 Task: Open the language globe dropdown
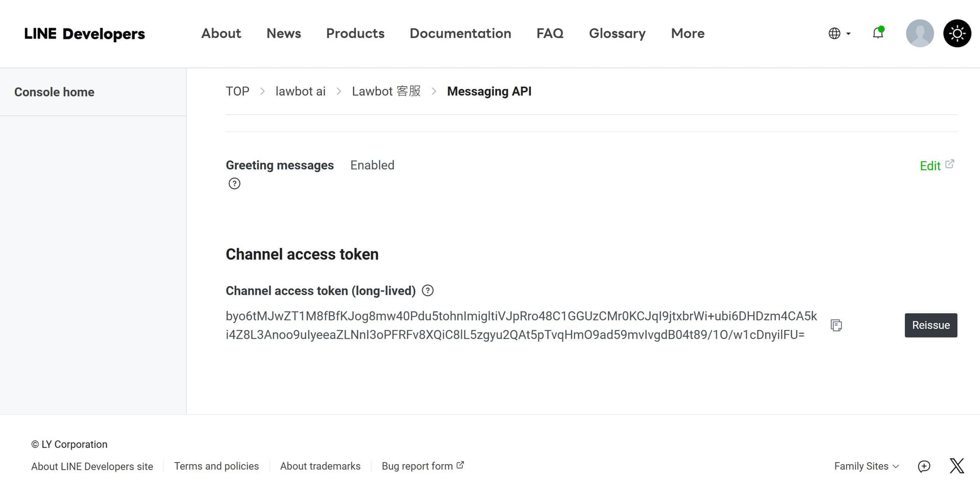tap(839, 34)
